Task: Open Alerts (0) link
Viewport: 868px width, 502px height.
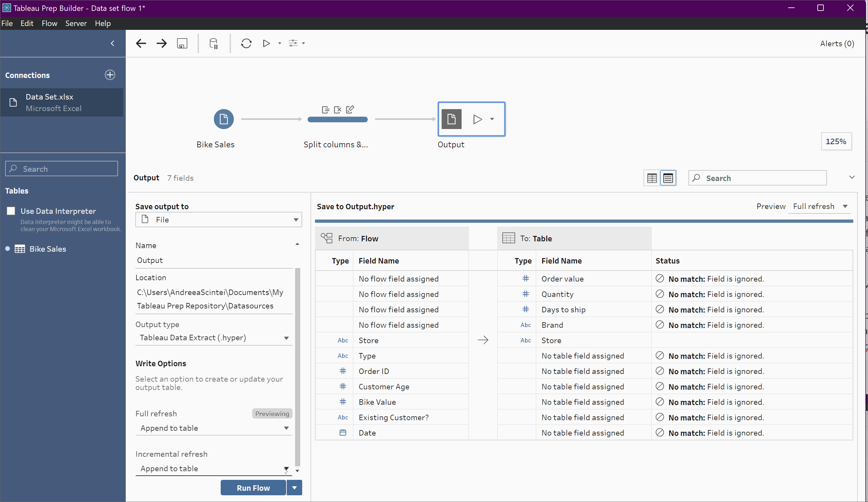Action: [x=837, y=43]
